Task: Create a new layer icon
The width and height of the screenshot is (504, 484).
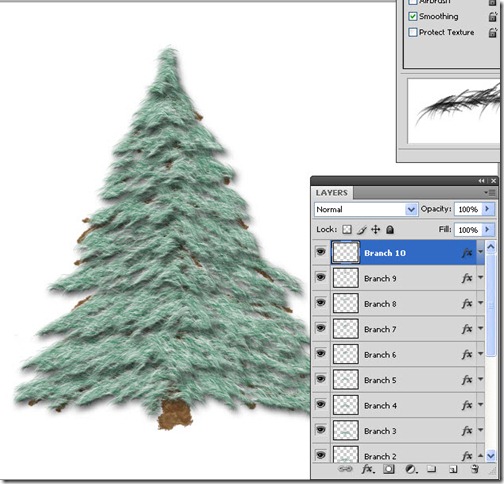Action: tap(453, 469)
